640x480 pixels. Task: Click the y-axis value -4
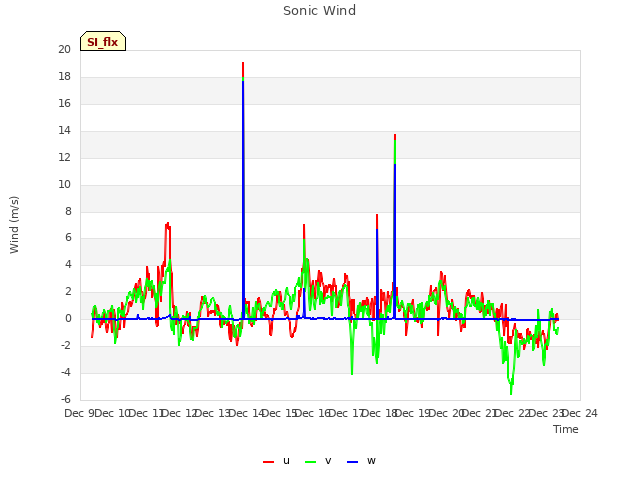[x=66, y=372]
